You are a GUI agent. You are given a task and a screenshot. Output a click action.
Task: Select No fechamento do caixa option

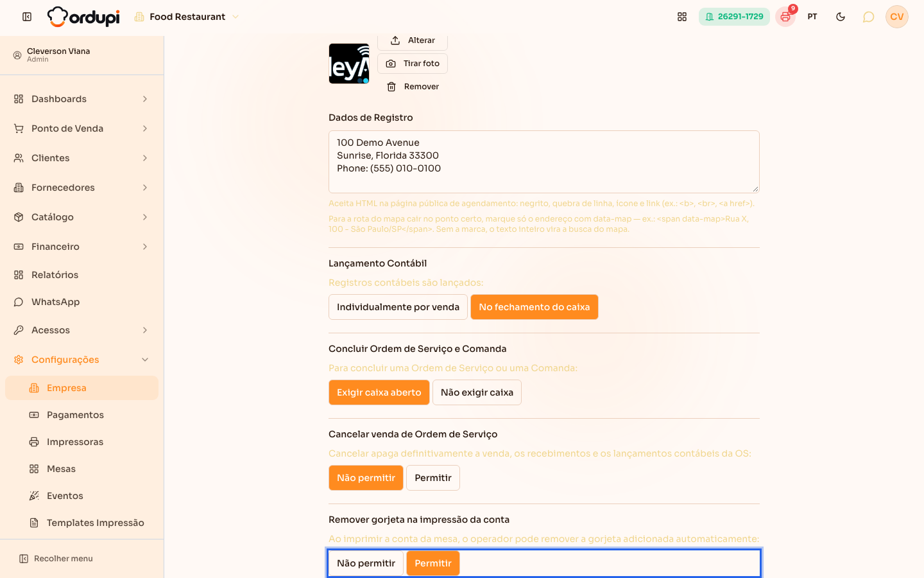535,307
